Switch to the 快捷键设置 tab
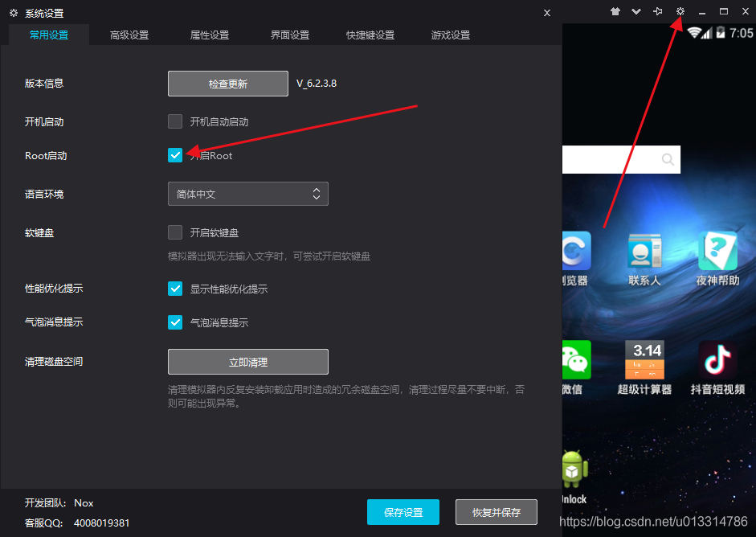Viewport: 756px width, 537px height. tap(370, 35)
